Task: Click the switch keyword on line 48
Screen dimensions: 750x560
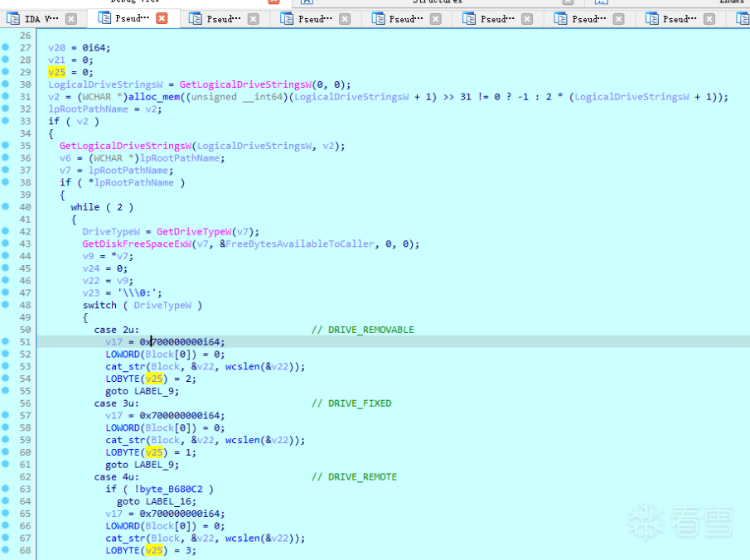Action: coord(99,306)
